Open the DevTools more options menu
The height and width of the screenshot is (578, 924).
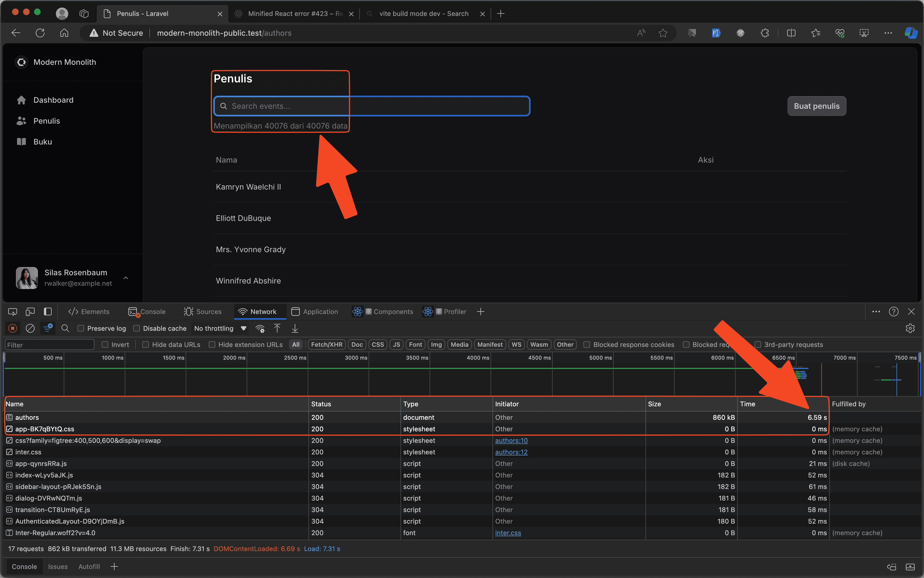click(876, 312)
